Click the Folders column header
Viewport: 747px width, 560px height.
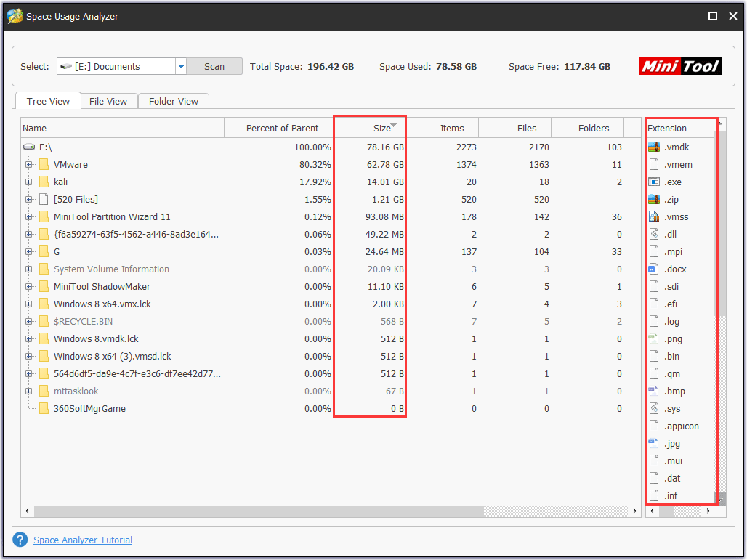pyautogui.click(x=587, y=128)
